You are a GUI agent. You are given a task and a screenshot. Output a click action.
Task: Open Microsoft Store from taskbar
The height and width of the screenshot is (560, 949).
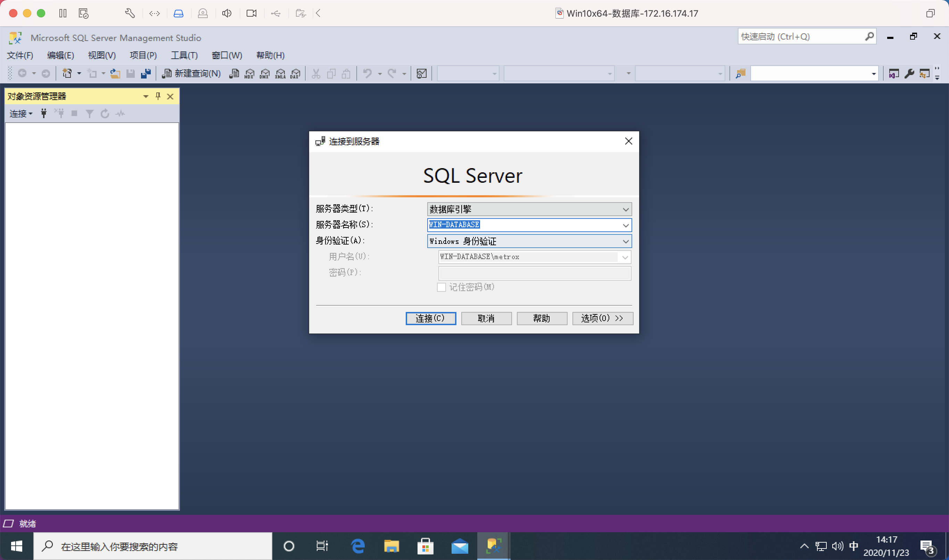[x=425, y=546]
